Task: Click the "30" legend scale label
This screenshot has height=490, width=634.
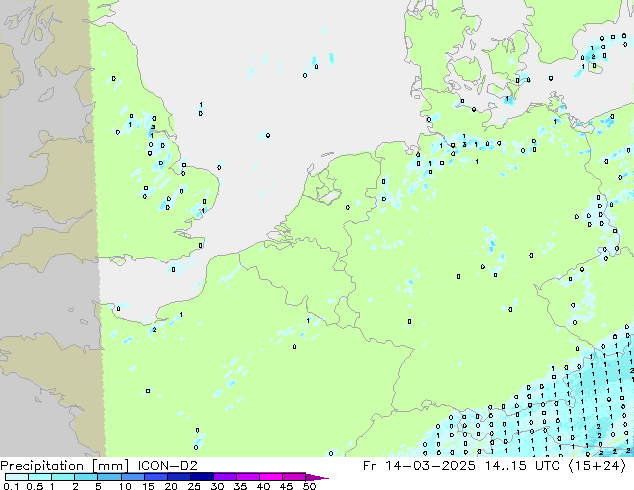Action: click(217, 486)
